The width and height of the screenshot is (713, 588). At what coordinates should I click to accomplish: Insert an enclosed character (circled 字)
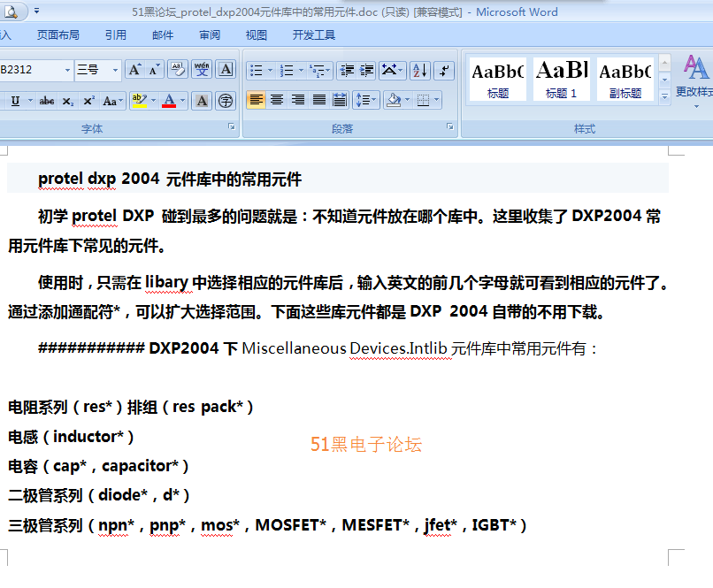coord(226,101)
